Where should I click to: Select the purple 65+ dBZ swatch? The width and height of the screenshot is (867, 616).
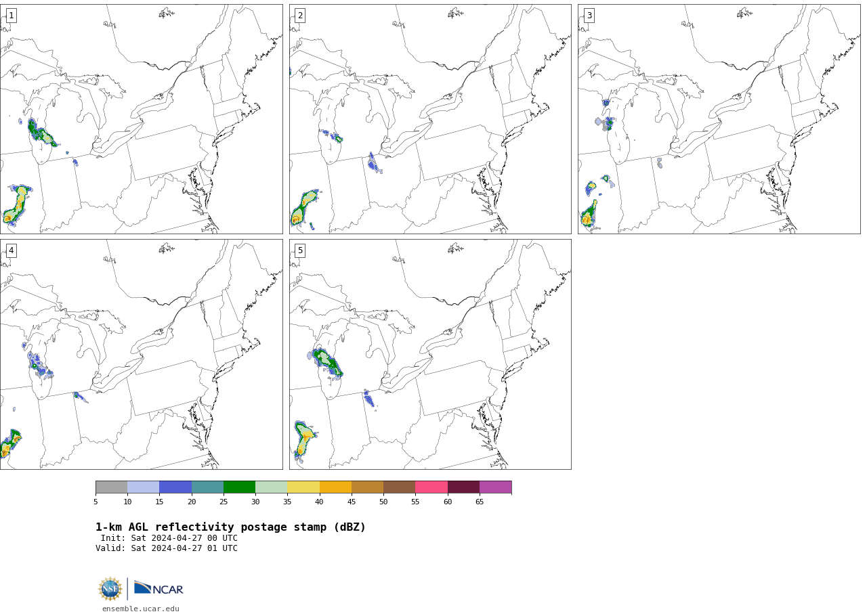pyautogui.click(x=495, y=487)
